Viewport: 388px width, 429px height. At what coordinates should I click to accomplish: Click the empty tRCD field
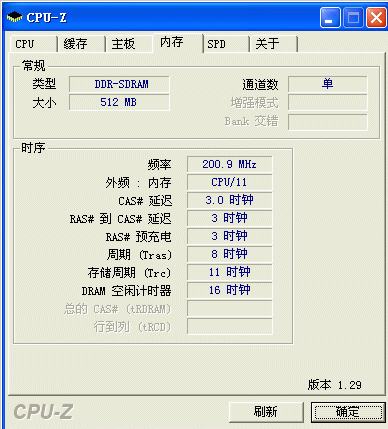pyautogui.click(x=230, y=326)
